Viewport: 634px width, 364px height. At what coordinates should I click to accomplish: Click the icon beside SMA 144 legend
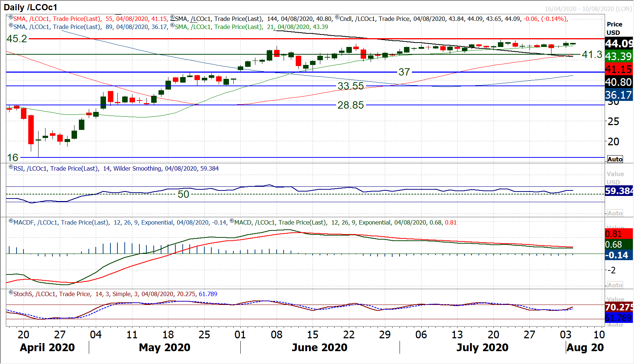click(x=172, y=17)
